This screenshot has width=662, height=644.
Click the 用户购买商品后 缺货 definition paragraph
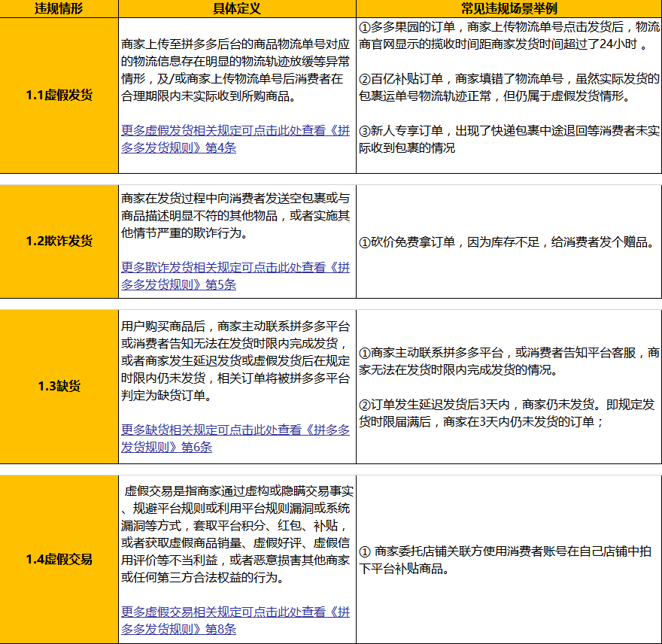pyautogui.click(x=237, y=361)
